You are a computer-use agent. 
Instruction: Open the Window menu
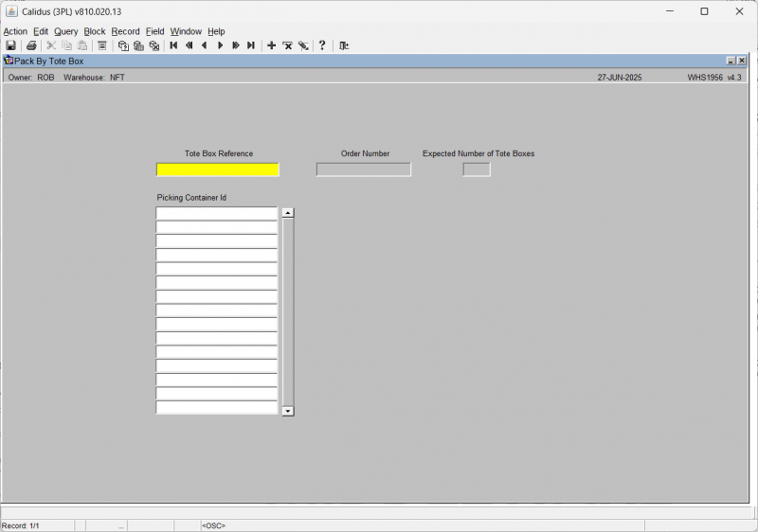(186, 31)
